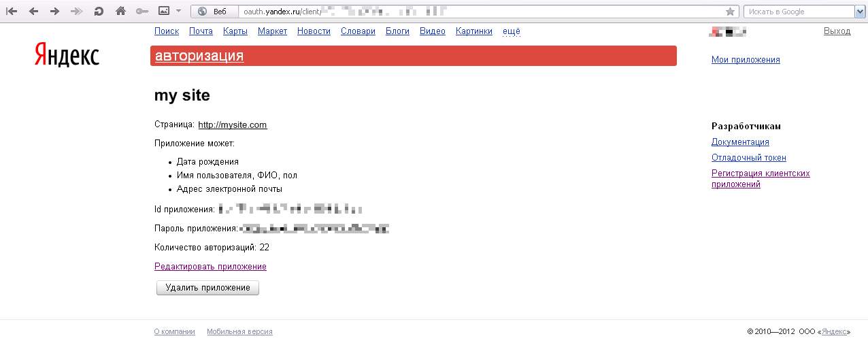This screenshot has height=364, width=868.
Task: Click the 'Пароль приложения:' label
Action: click(197, 229)
